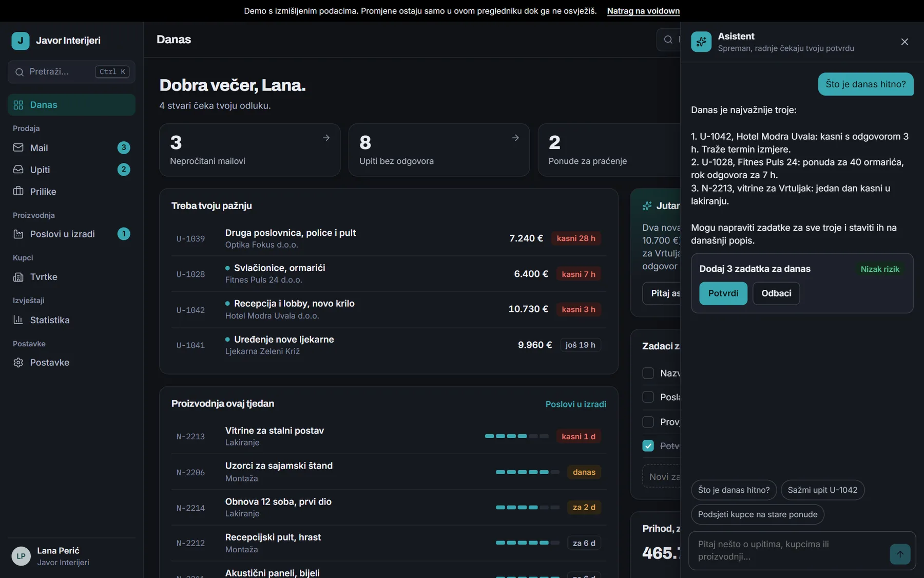
Task: Check the Posla task checkbox
Action: tap(648, 397)
